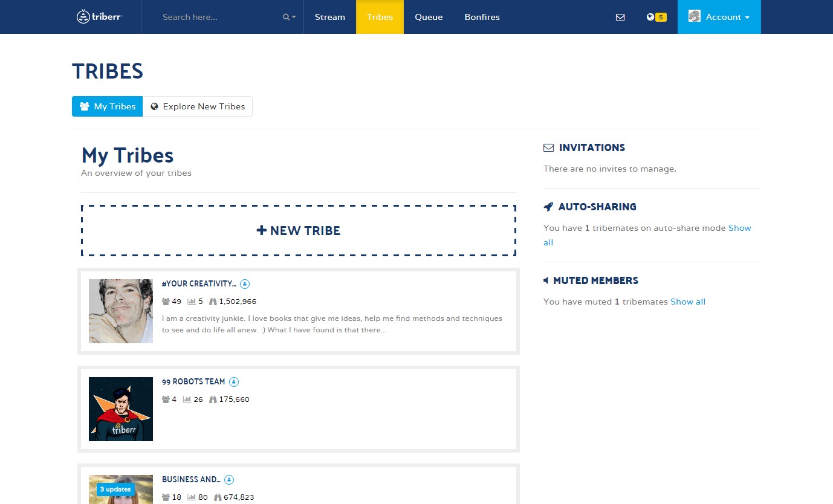Click the Triberr logo in the header
The width and height of the screenshot is (833, 504).
pos(100,17)
